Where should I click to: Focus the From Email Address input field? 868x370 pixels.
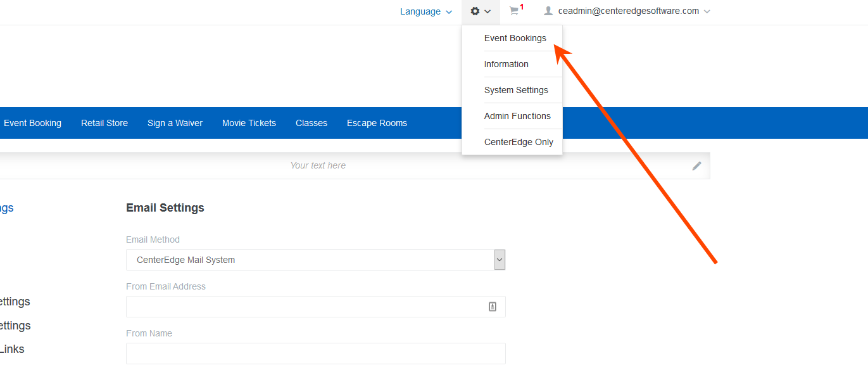point(304,307)
